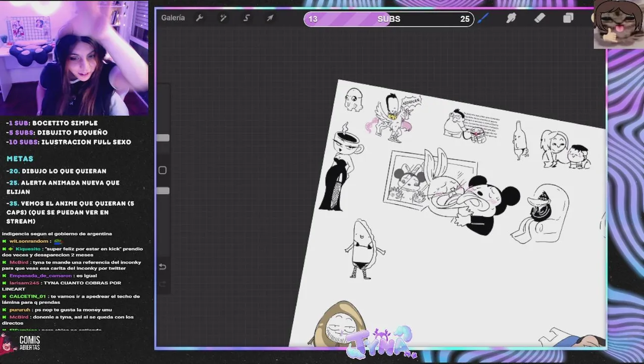Click chat message 'es igual'
The image size is (644, 364).
click(x=86, y=276)
